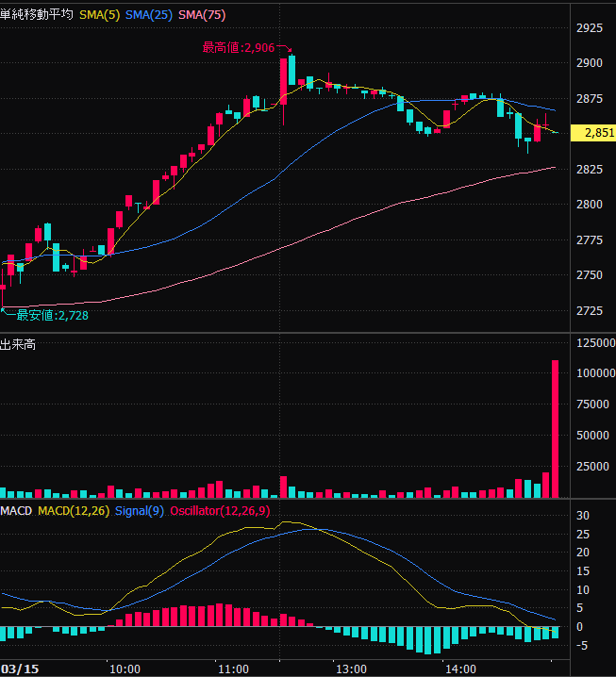The width and height of the screenshot is (616, 677).
Task: Click the 75000 volume axis label
Action: [x=592, y=405]
